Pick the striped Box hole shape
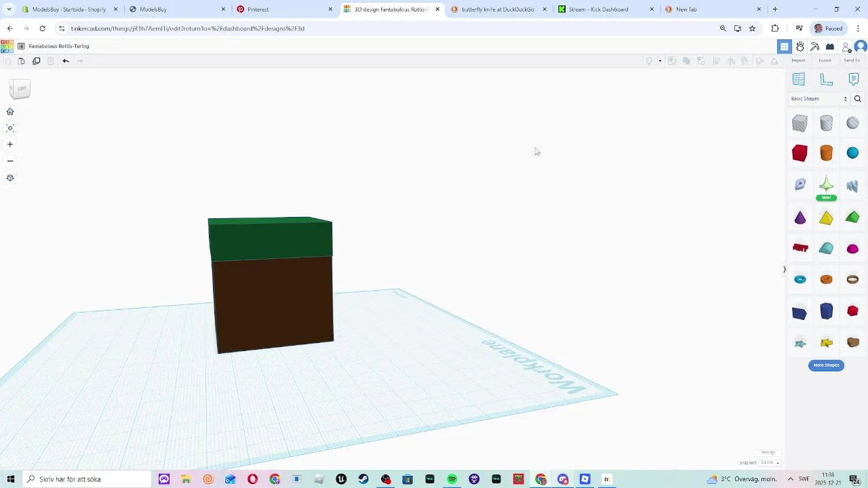868x488 pixels. tap(800, 123)
